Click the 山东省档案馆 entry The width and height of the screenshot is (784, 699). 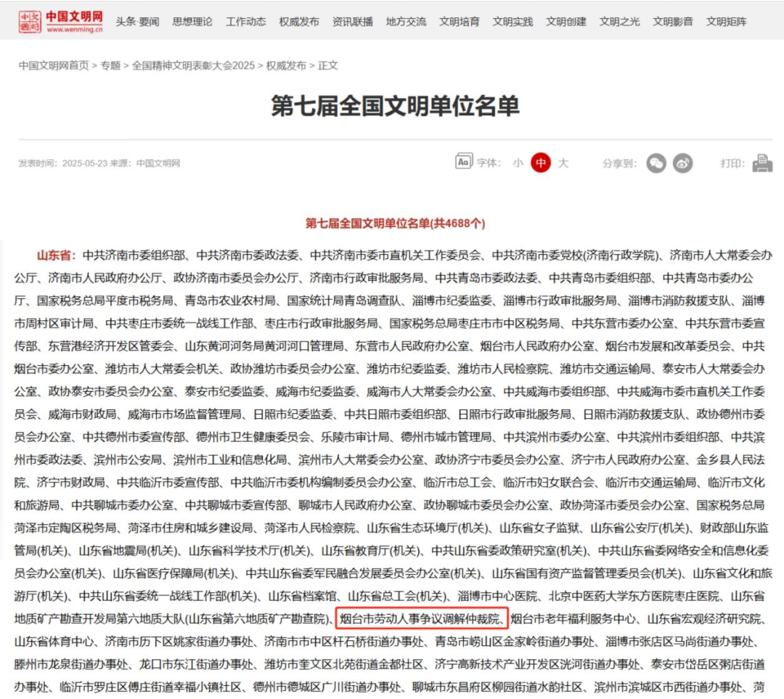302,596
